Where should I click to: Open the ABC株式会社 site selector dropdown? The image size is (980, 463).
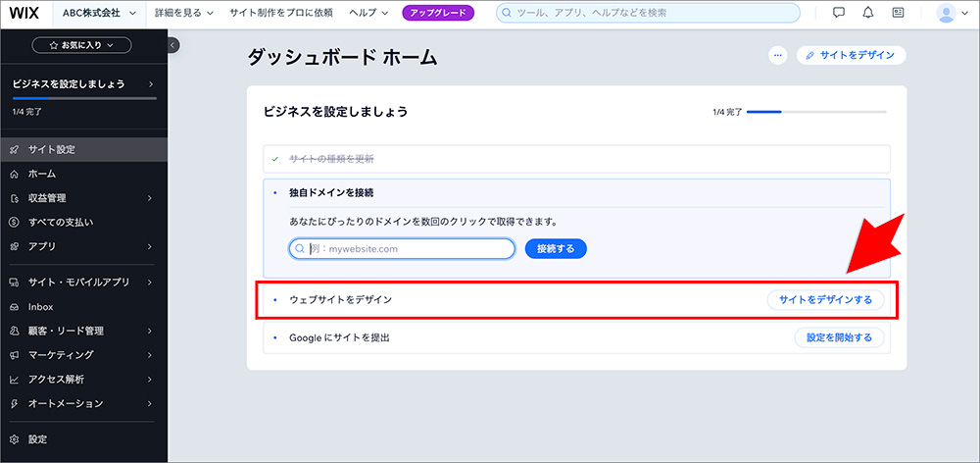pos(100,13)
